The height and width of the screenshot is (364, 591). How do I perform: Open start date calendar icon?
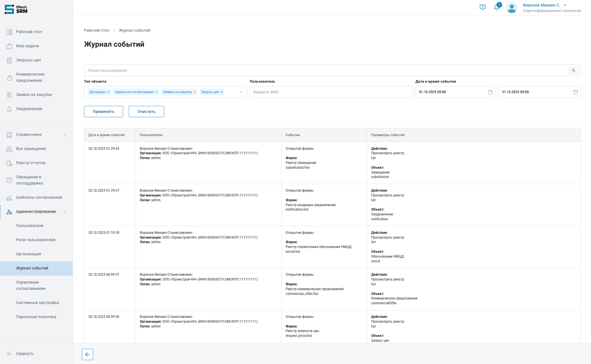[491, 92]
